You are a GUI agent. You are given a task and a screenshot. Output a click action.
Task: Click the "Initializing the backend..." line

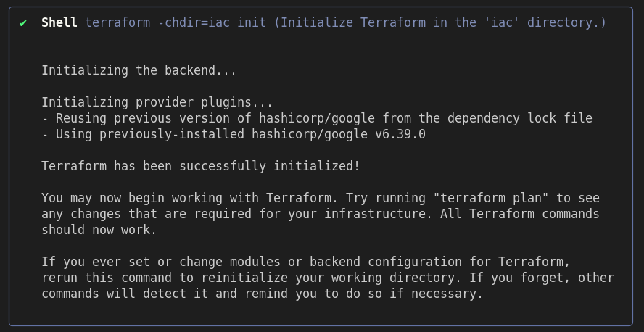click(x=139, y=70)
